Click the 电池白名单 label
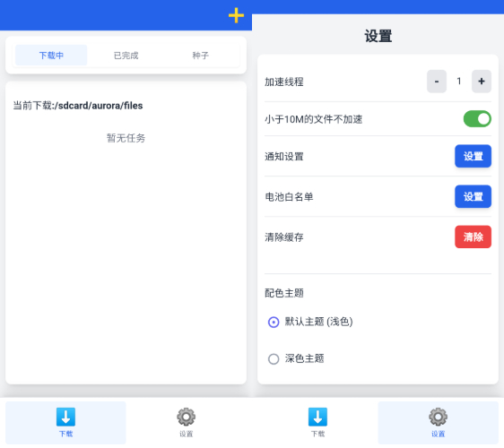504x448 pixels. point(289,196)
